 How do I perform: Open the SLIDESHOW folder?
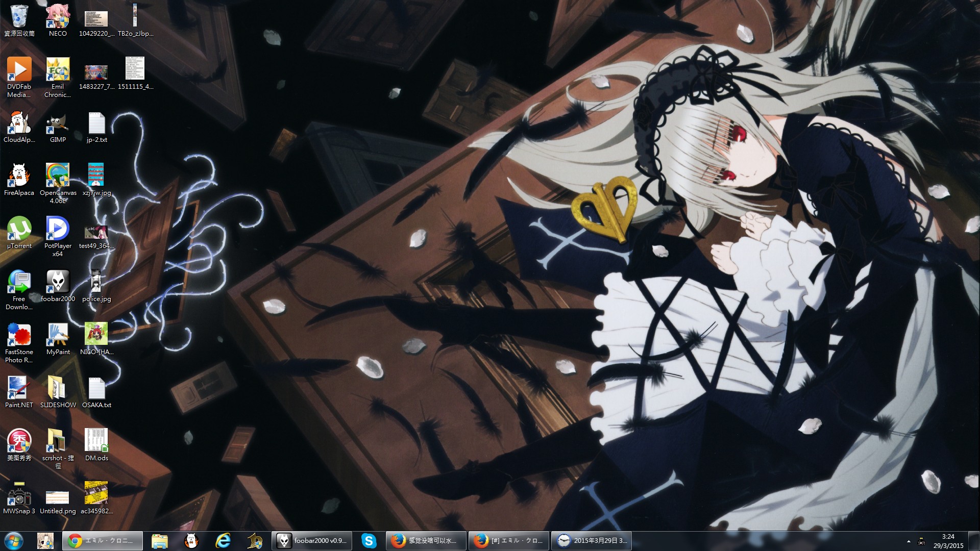pyautogui.click(x=58, y=390)
